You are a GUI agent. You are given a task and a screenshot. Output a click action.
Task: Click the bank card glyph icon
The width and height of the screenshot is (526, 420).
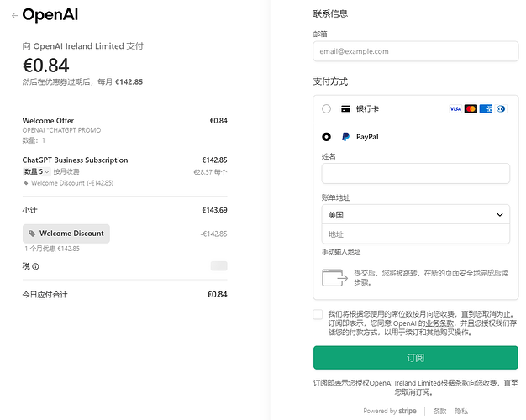pos(345,108)
